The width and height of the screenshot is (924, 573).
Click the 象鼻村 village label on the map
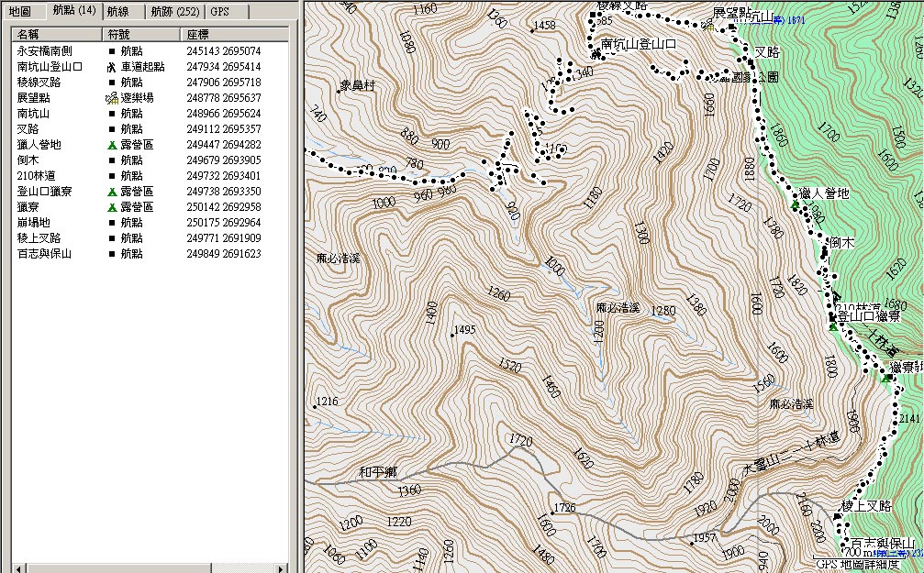click(358, 86)
